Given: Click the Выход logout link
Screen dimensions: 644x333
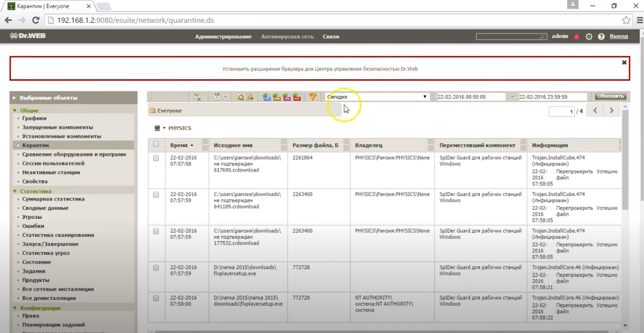Looking at the screenshot, I should click(x=619, y=36).
